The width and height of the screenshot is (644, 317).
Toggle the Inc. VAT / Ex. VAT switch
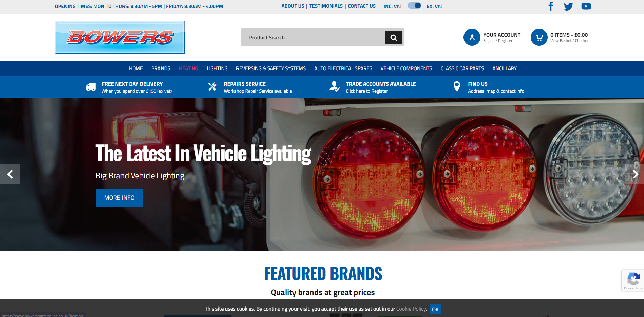click(x=414, y=6)
